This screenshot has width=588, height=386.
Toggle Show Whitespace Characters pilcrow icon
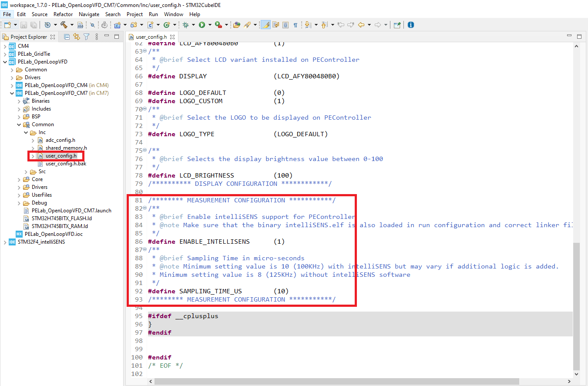[x=296, y=25]
